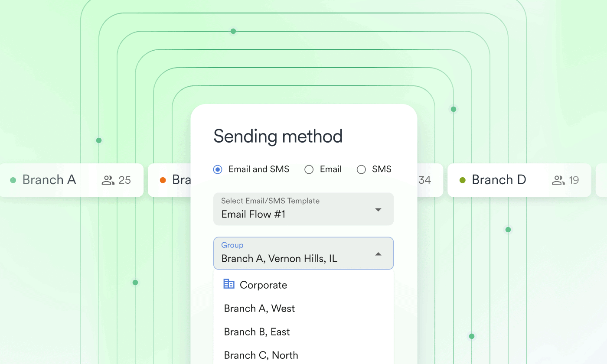The image size is (607, 364).
Task: Click the green status dot of Branch A
Action: tap(13, 180)
